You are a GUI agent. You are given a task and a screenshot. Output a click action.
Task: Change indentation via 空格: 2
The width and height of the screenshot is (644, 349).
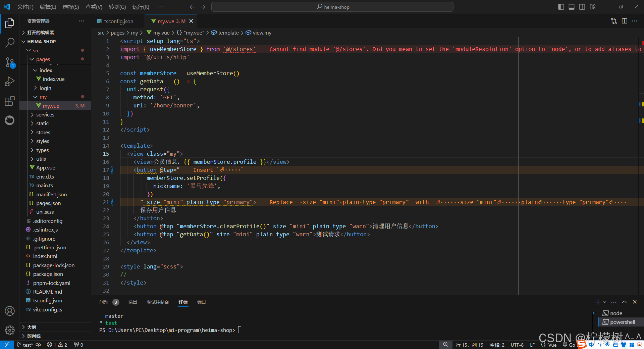click(x=497, y=345)
